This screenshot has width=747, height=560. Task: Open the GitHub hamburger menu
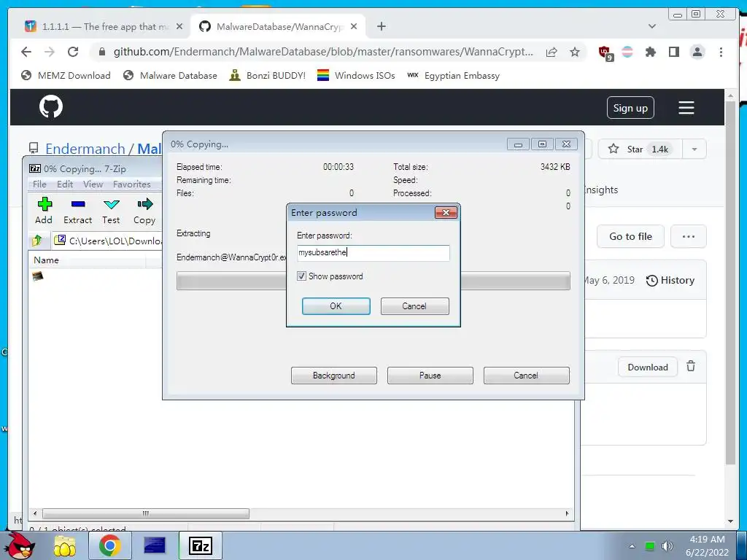click(x=686, y=108)
